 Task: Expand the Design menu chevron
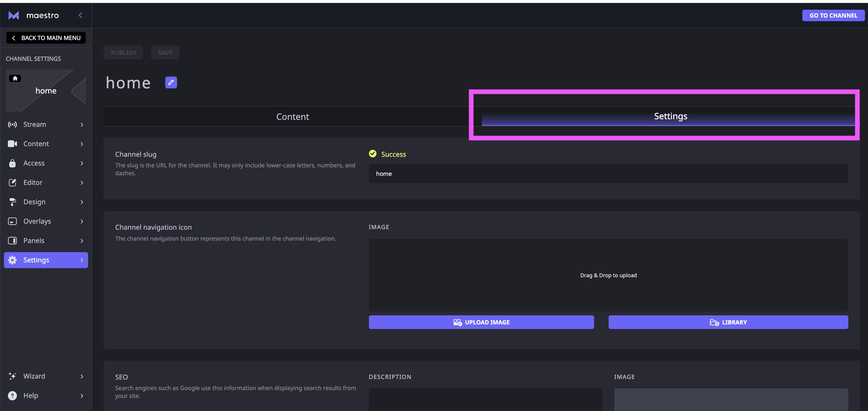(x=82, y=202)
